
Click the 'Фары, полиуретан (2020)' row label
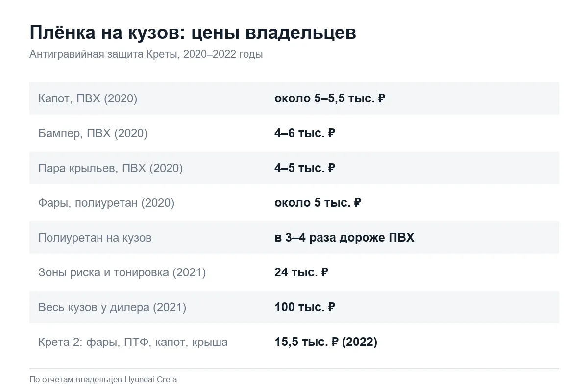(x=106, y=203)
